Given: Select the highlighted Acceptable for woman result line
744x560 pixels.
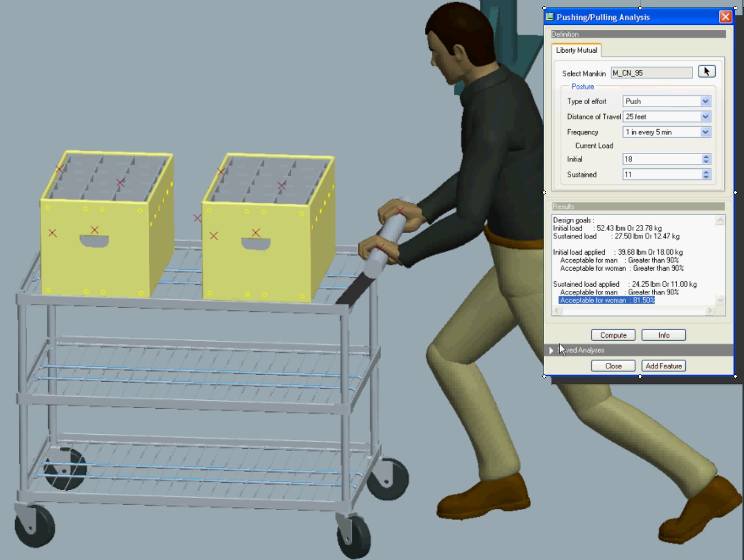Looking at the screenshot, I should [x=607, y=300].
